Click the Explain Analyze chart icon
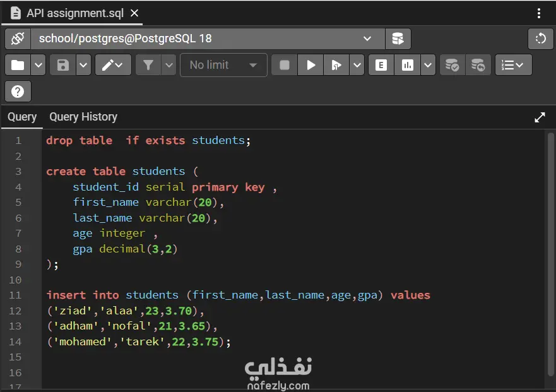Viewport: 556px width, 392px height. [408, 65]
